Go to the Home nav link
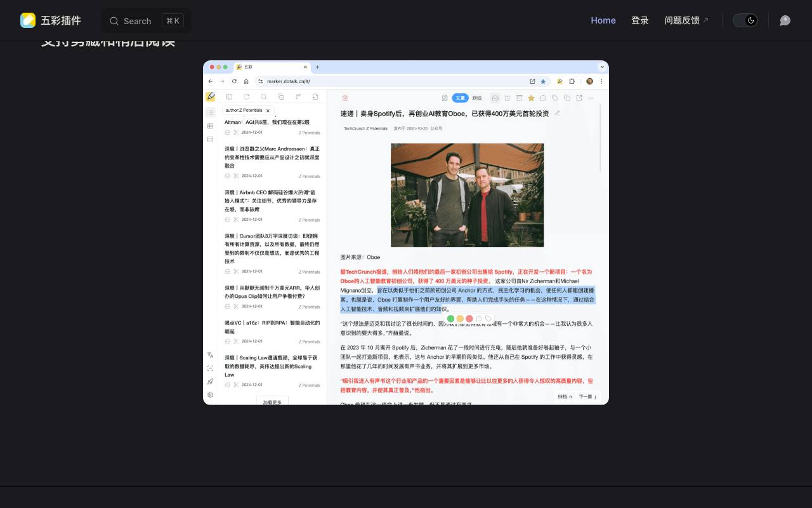This screenshot has width=812, height=508. click(x=603, y=20)
